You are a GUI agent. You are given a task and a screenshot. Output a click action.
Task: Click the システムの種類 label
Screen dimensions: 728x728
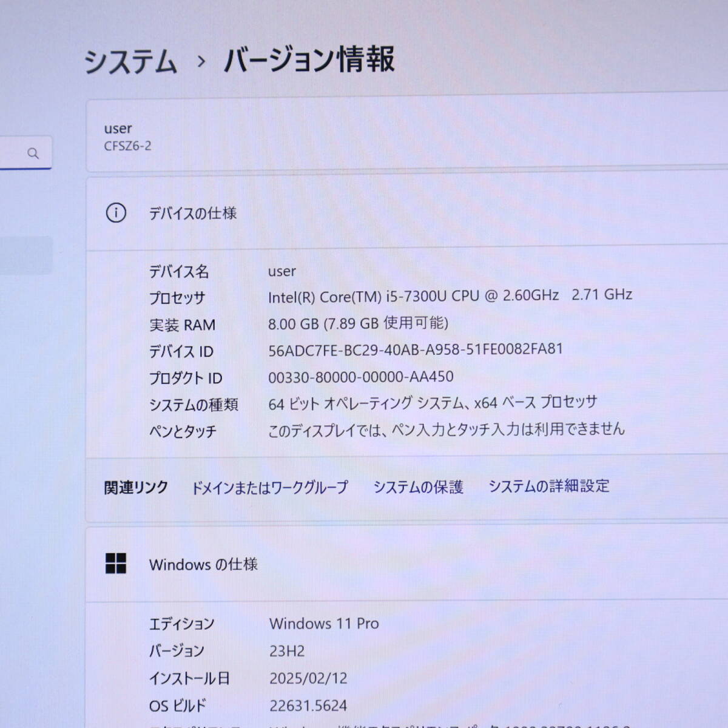point(194,405)
